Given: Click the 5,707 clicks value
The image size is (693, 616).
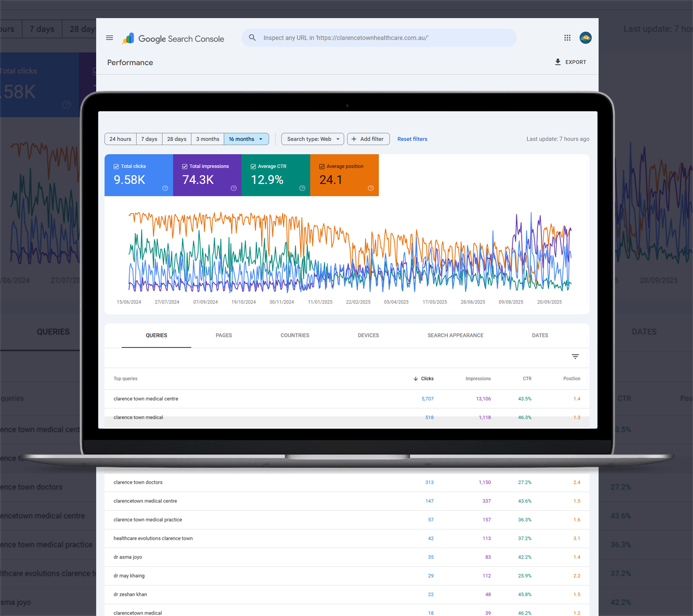Looking at the screenshot, I should tap(427, 399).
